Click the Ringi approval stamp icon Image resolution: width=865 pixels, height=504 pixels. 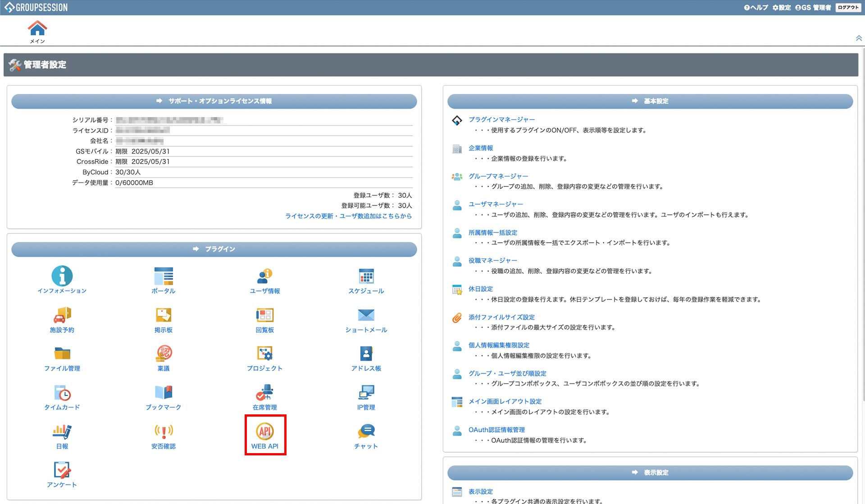164,354
